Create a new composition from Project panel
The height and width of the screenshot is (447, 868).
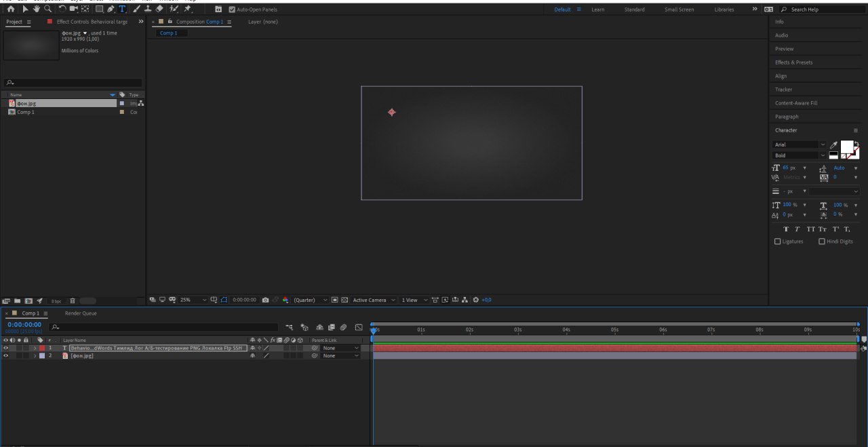(28, 300)
